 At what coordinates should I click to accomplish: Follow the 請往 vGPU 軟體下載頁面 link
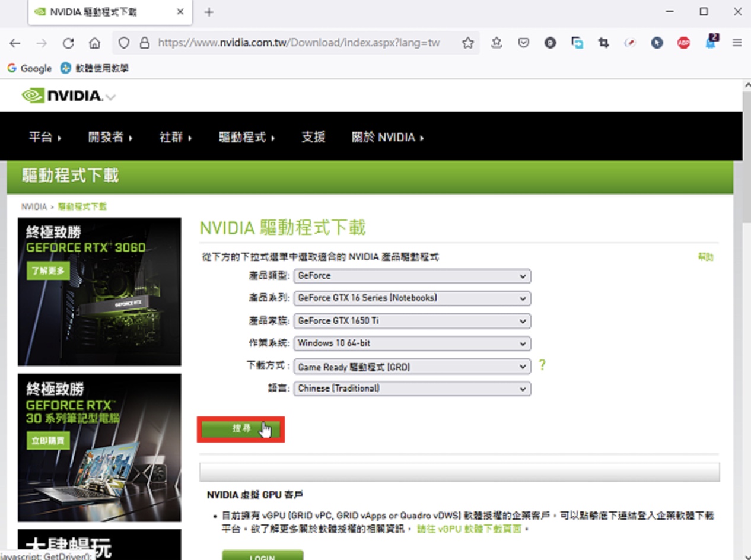click(x=469, y=528)
